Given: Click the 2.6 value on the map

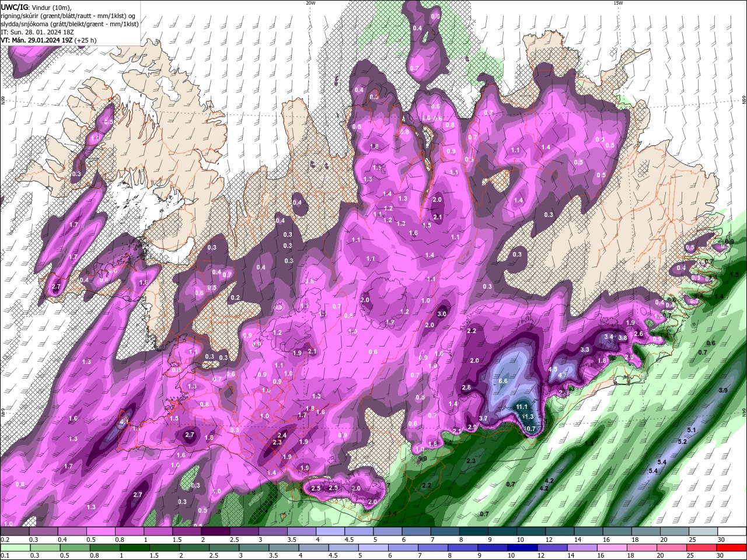Looking at the screenshot, I should 638,334.
